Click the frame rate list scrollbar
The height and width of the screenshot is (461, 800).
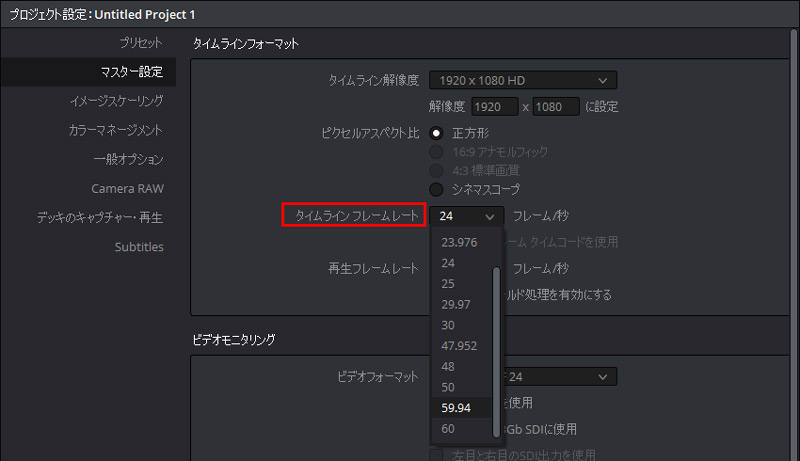pyautogui.click(x=496, y=352)
